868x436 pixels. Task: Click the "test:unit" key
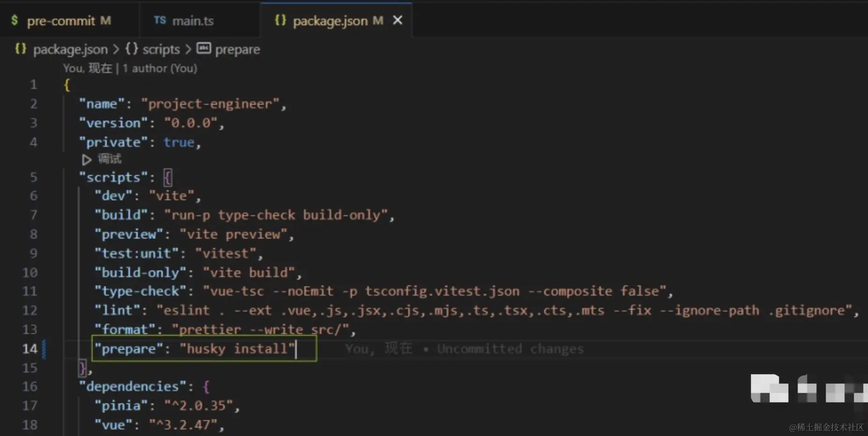pos(137,254)
